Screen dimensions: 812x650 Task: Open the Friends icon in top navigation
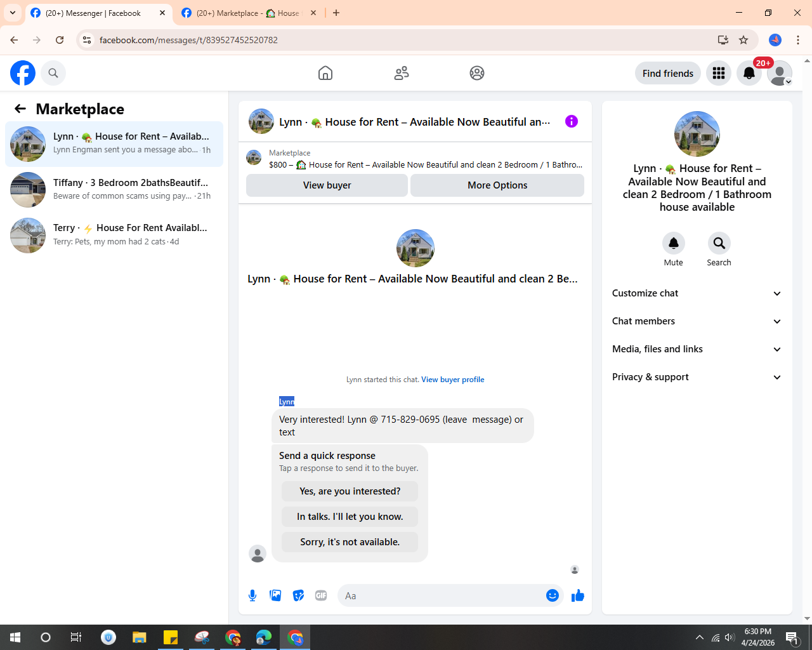pyautogui.click(x=402, y=73)
